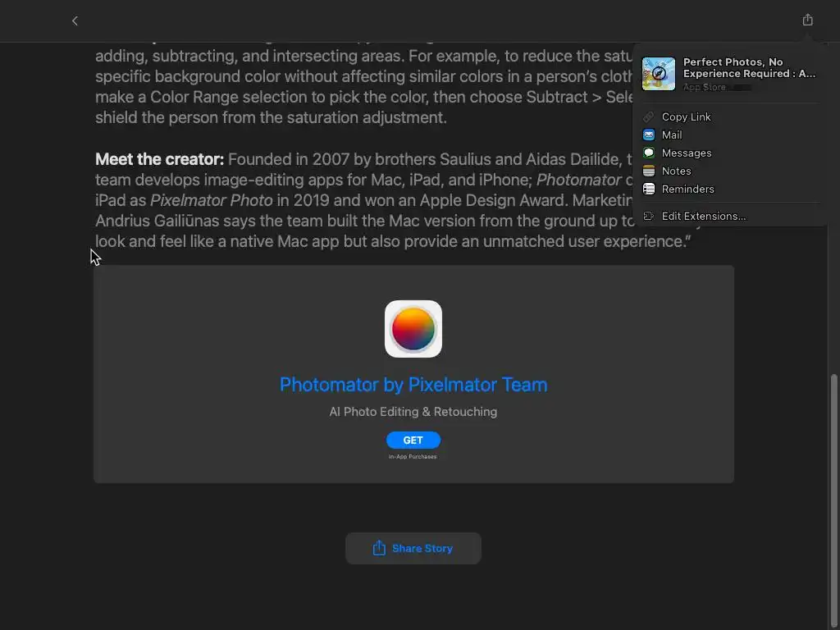Click the story thumbnail in the share popup
The width and height of the screenshot is (840, 630).
(x=659, y=74)
